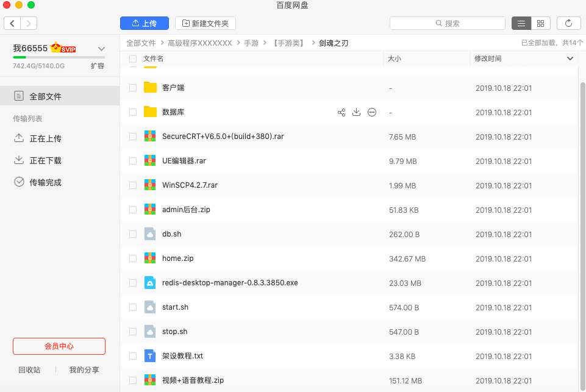Switch to list view layout
The width and height of the screenshot is (586, 392).
[x=521, y=23]
